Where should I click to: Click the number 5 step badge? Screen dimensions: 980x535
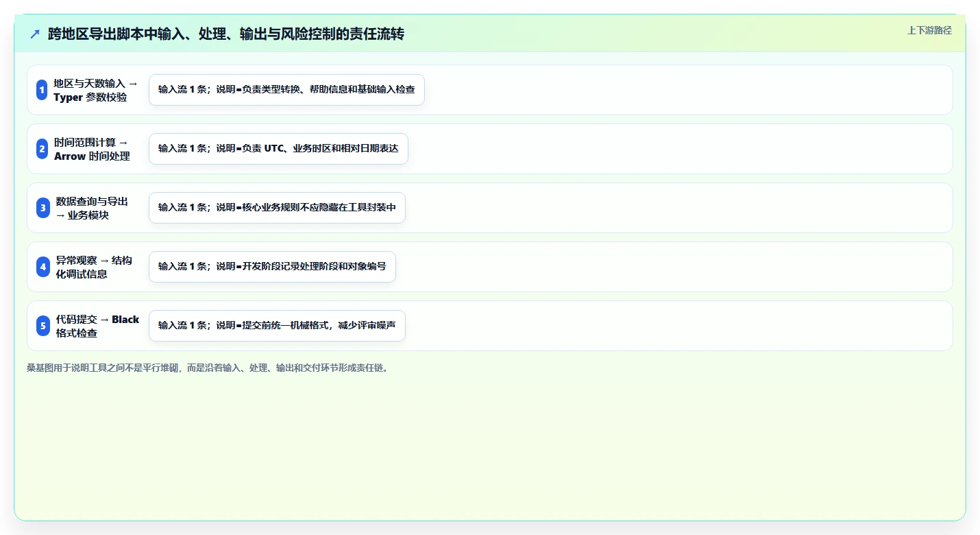pos(43,326)
